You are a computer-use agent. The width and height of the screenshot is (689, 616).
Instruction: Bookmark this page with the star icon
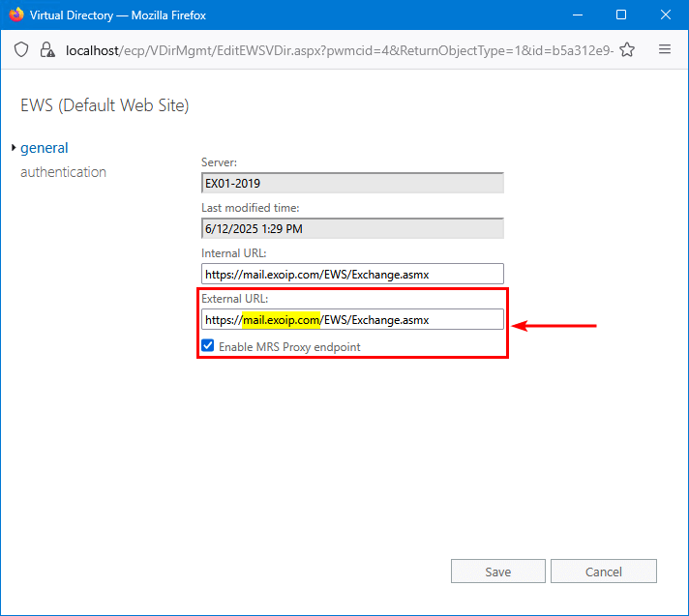(627, 49)
